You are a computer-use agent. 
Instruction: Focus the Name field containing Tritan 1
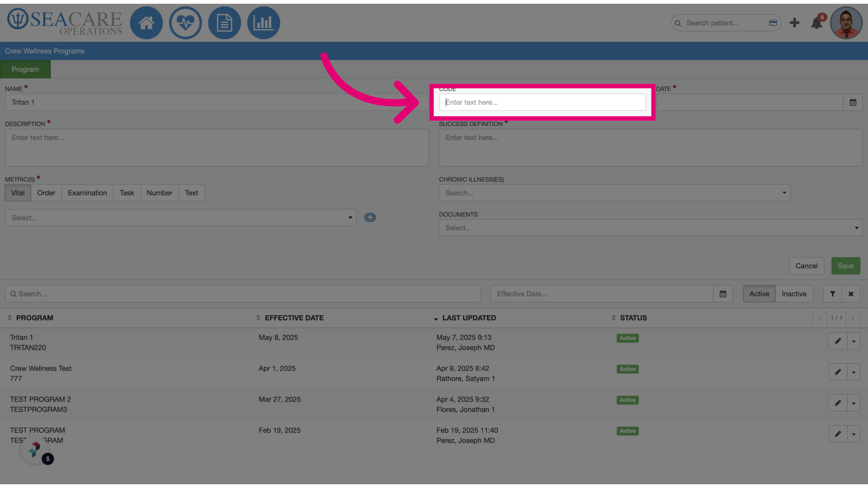217,102
